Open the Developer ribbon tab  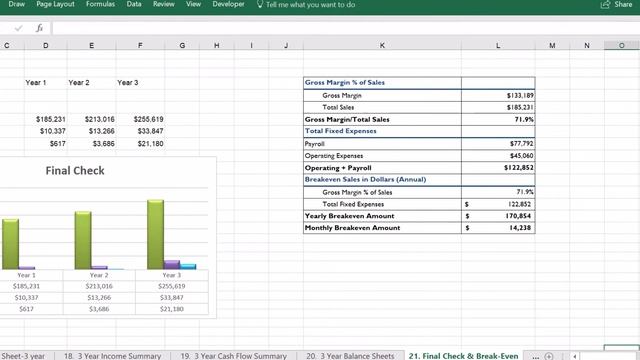coord(229,4)
